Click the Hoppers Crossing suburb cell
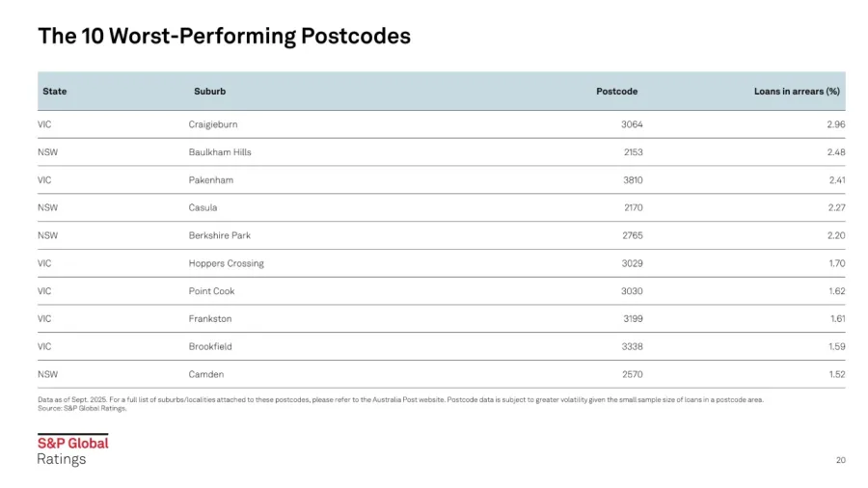The width and height of the screenshot is (868, 488). pos(226,263)
